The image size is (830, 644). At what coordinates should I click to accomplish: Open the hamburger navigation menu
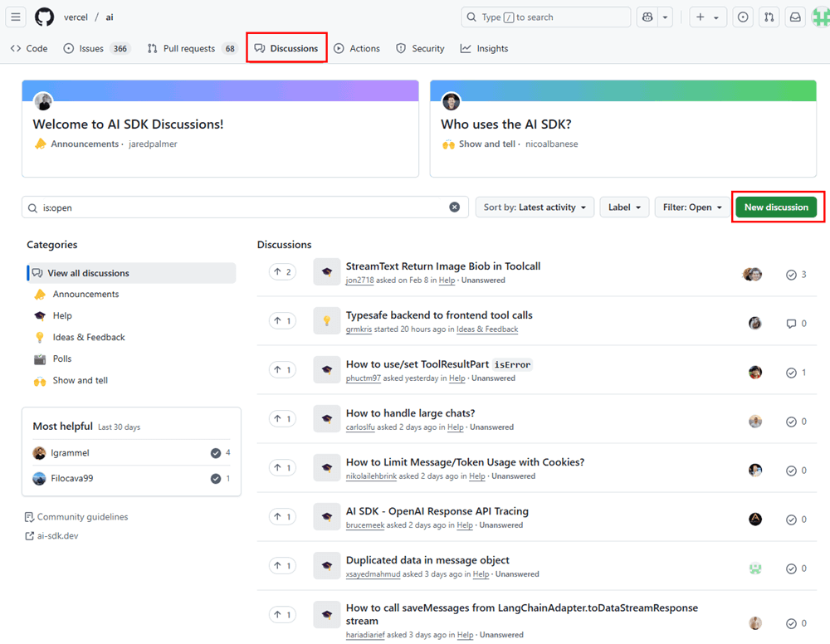click(16, 17)
